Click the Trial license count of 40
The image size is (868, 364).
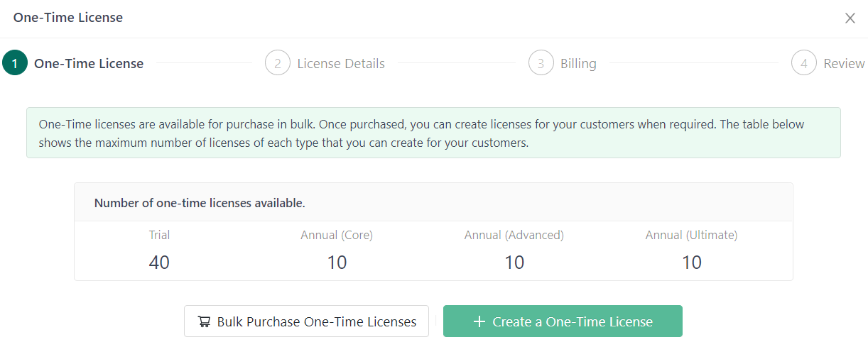[159, 263]
